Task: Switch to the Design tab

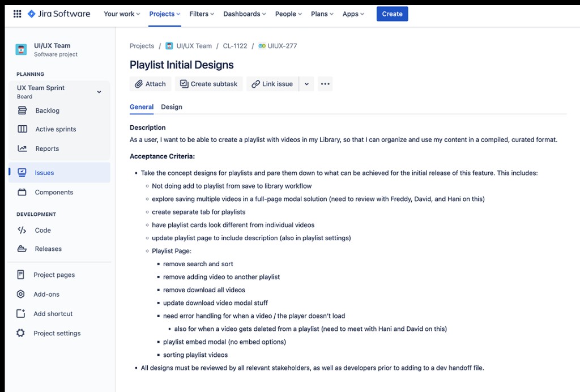Action: (x=172, y=106)
